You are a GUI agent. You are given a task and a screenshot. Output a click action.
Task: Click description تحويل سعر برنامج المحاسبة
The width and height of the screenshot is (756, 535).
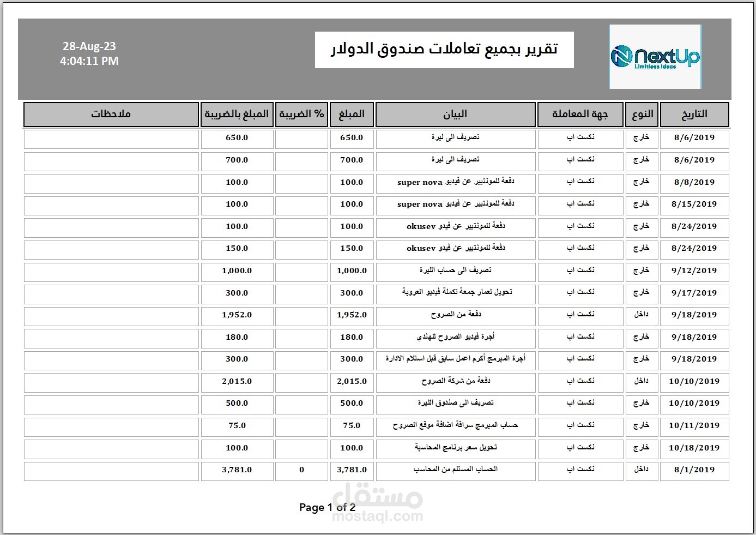(455, 448)
